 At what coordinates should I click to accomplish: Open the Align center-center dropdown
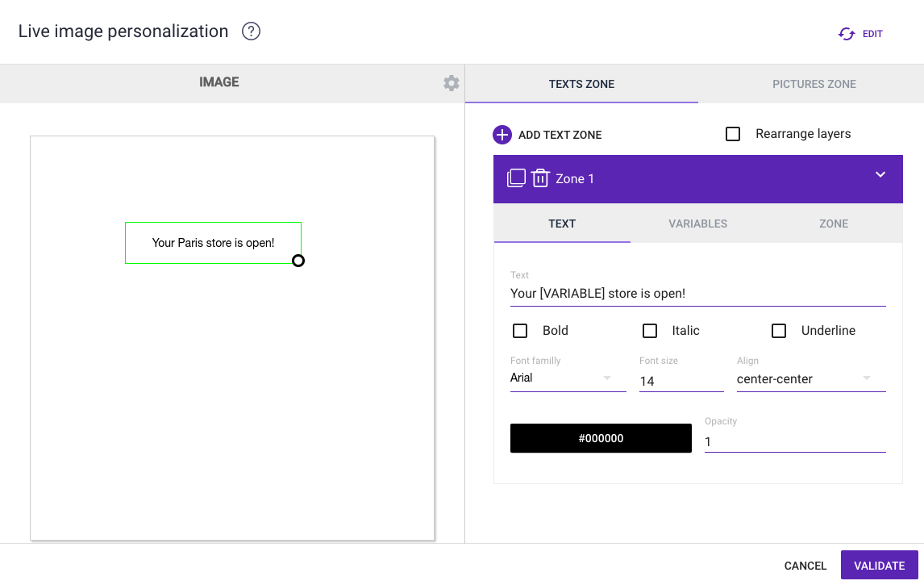[x=810, y=379]
